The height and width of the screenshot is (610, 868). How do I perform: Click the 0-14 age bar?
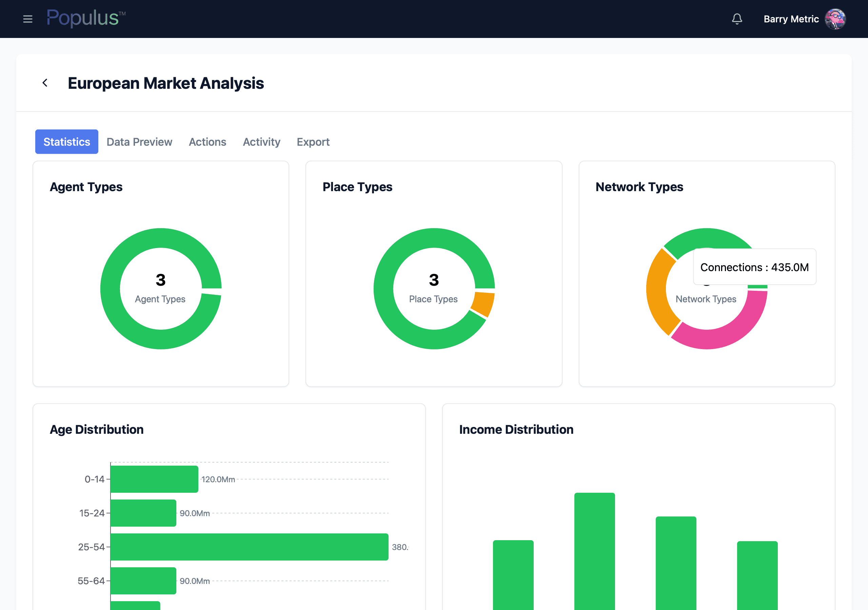pos(154,479)
